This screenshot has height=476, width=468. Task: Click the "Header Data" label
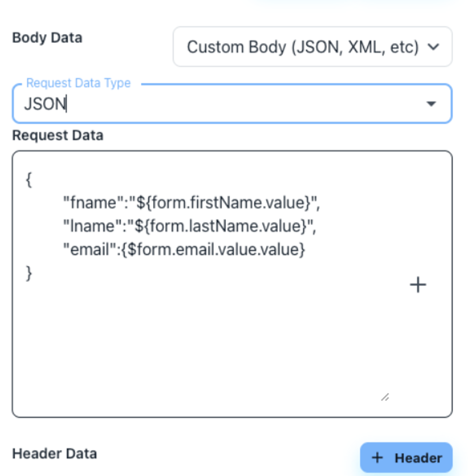coord(55,454)
